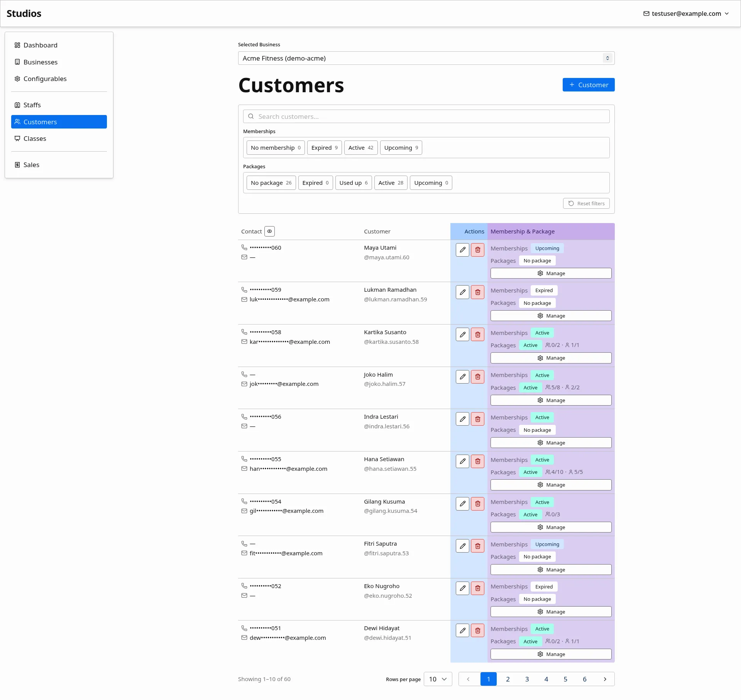Edit Lukman Ramadhan with pencil icon
Screen dimensions: 741x700
pyautogui.click(x=462, y=292)
